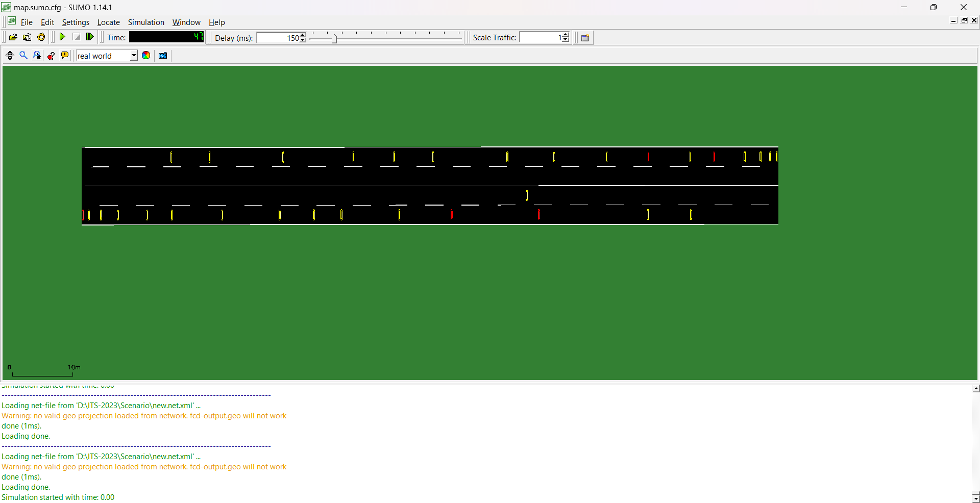
Task: Click the SUMO application icon in menu bar
Action: coord(12,21)
